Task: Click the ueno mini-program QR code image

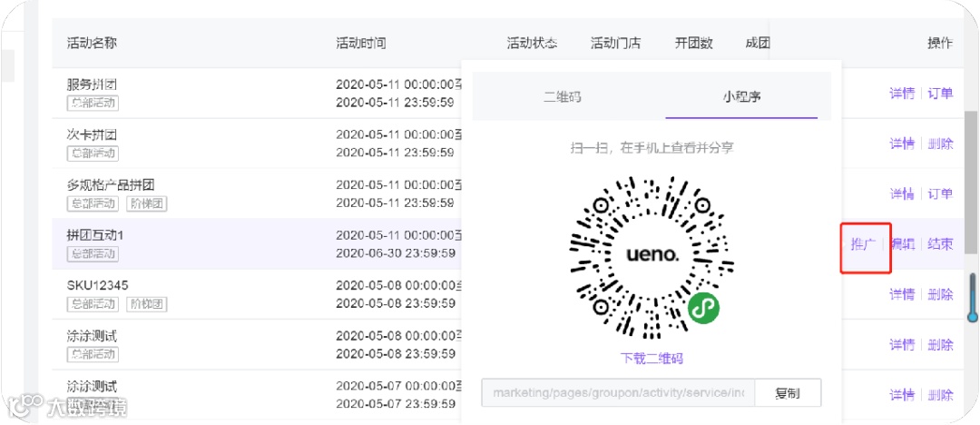Action: 652,257
